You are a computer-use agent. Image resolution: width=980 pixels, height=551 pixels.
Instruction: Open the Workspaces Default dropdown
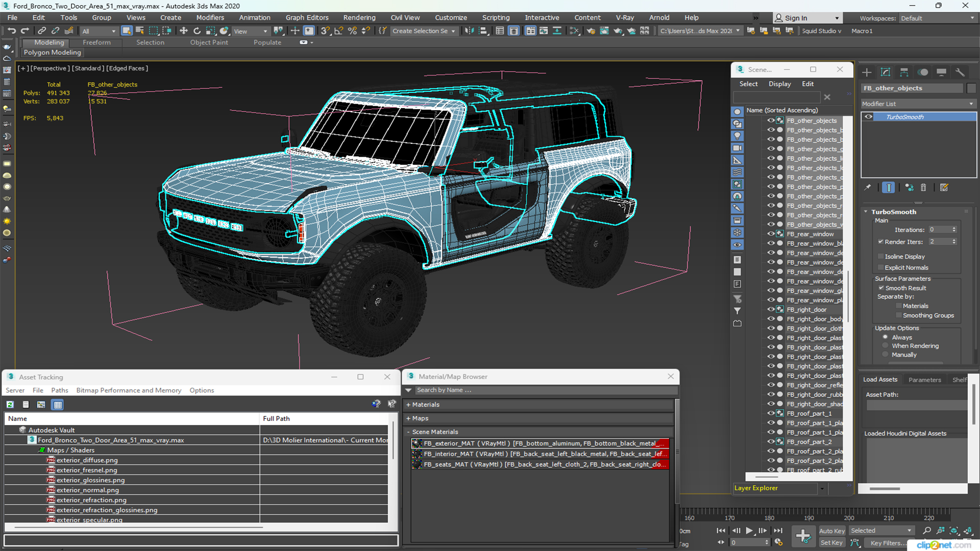point(937,18)
